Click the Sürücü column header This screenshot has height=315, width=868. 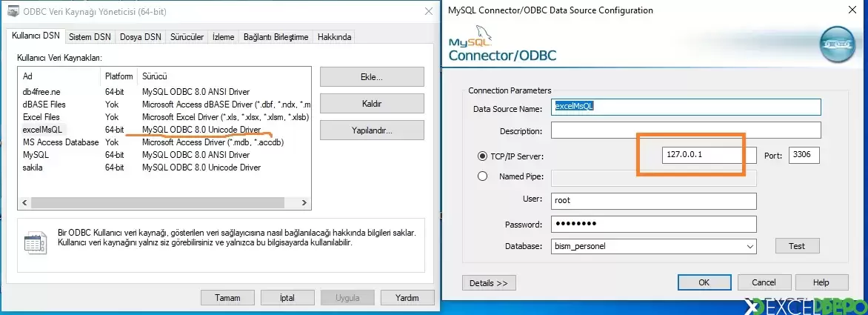(224, 76)
